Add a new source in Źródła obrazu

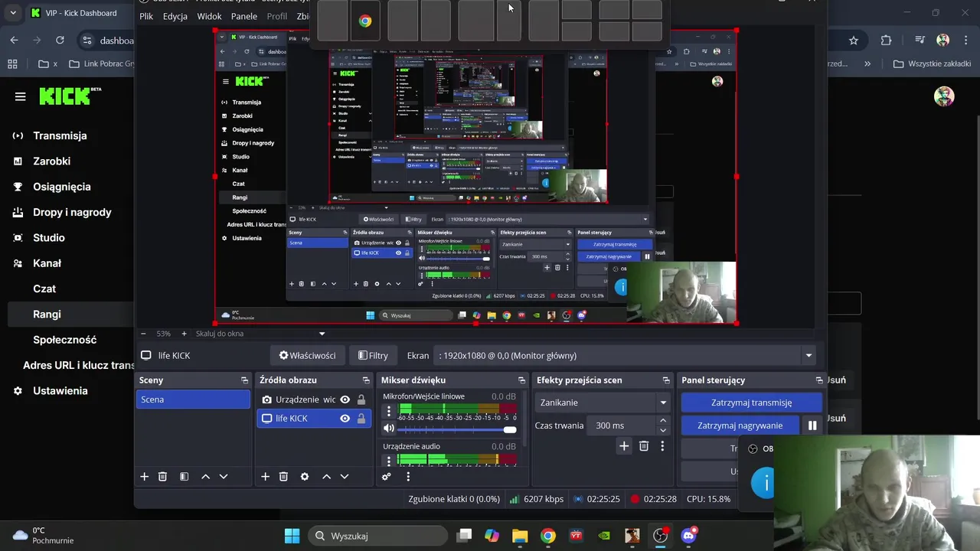(x=265, y=476)
